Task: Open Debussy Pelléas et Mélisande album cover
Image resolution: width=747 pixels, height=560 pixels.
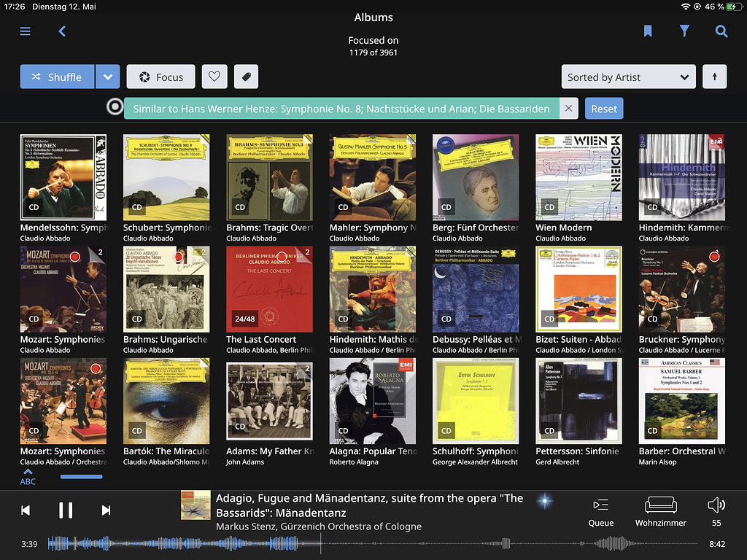Action: [476, 289]
